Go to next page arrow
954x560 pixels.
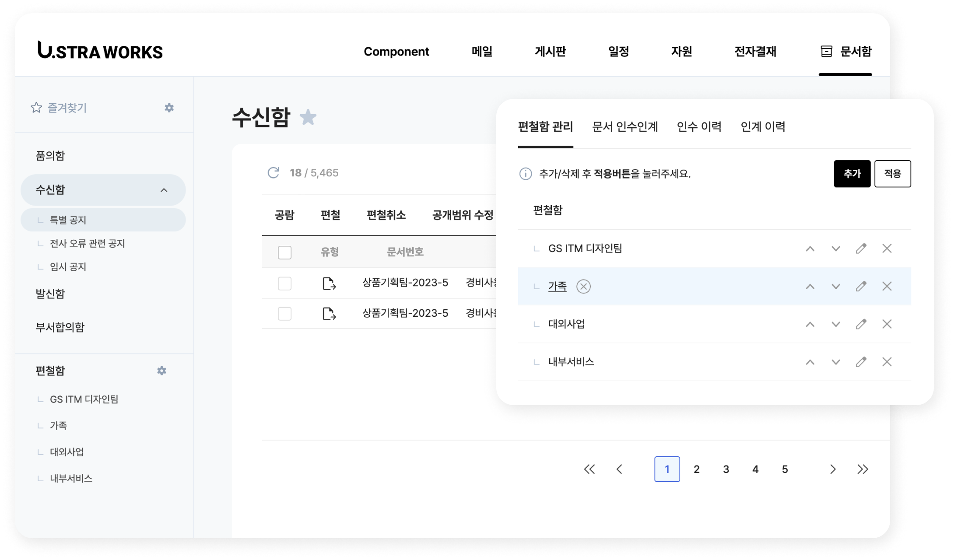click(x=833, y=469)
